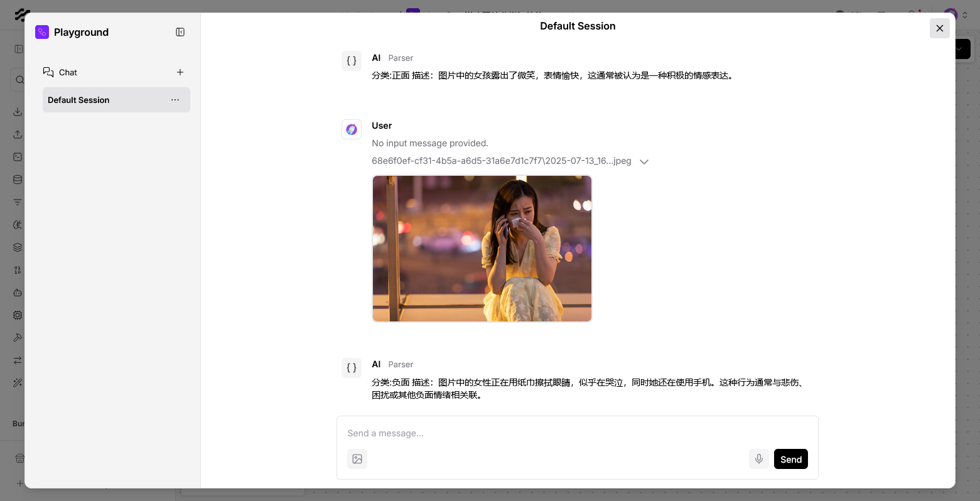This screenshot has height=501, width=980.
Task: Focus the Send a message input
Action: click(x=578, y=433)
